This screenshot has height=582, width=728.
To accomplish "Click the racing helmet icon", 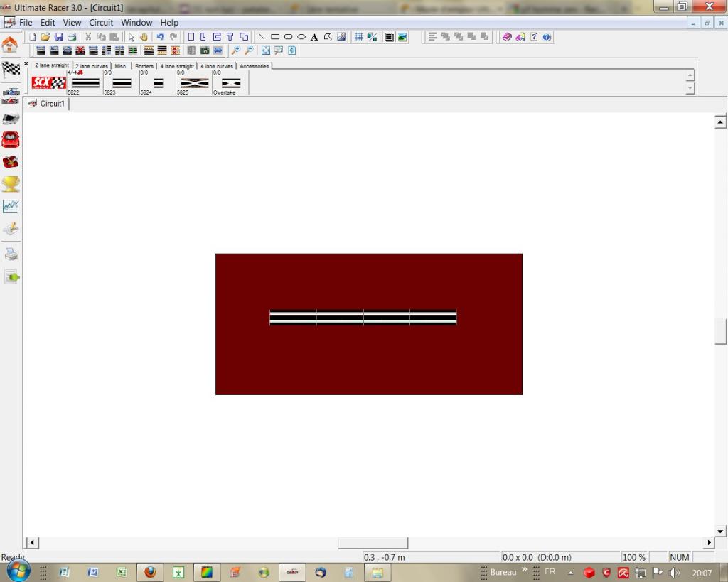I will pyautogui.click(x=11, y=162).
